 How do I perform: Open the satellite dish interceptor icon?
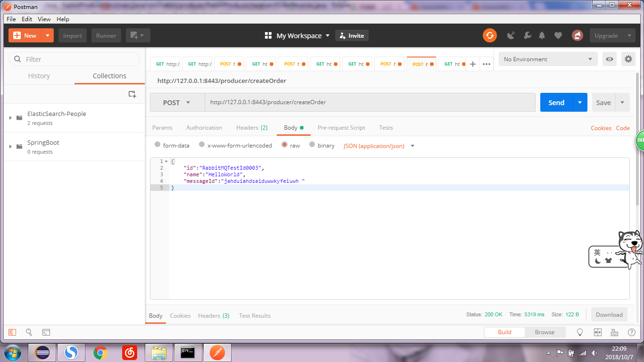click(x=511, y=35)
